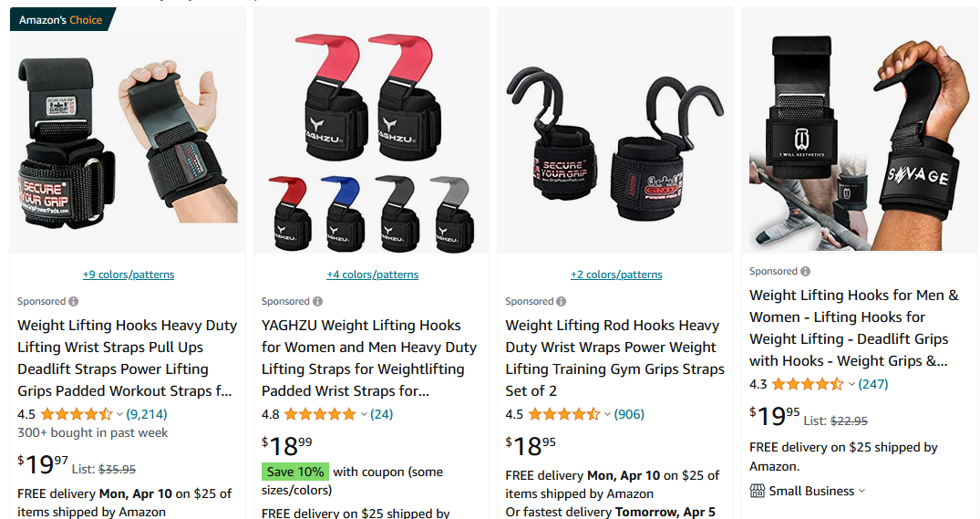
Task: Click the Sponsored info icon on first product
Action: (74, 301)
